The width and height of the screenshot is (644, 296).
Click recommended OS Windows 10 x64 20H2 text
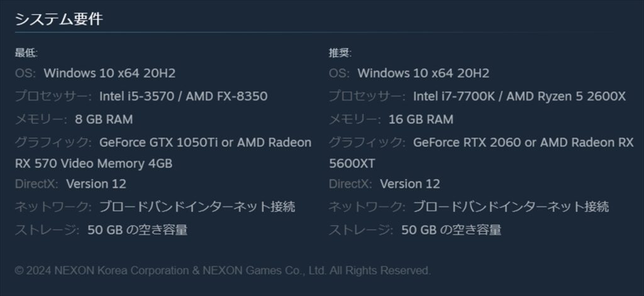[x=423, y=74]
